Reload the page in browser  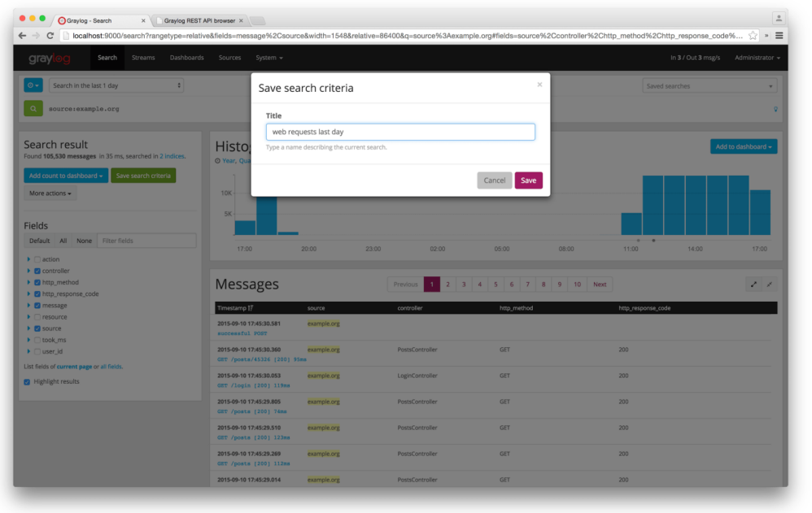tap(50, 36)
